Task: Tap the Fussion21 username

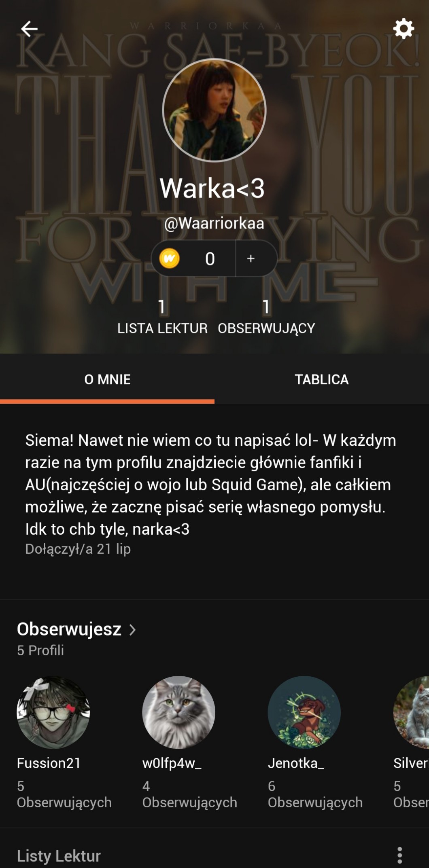Action: tap(49, 763)
